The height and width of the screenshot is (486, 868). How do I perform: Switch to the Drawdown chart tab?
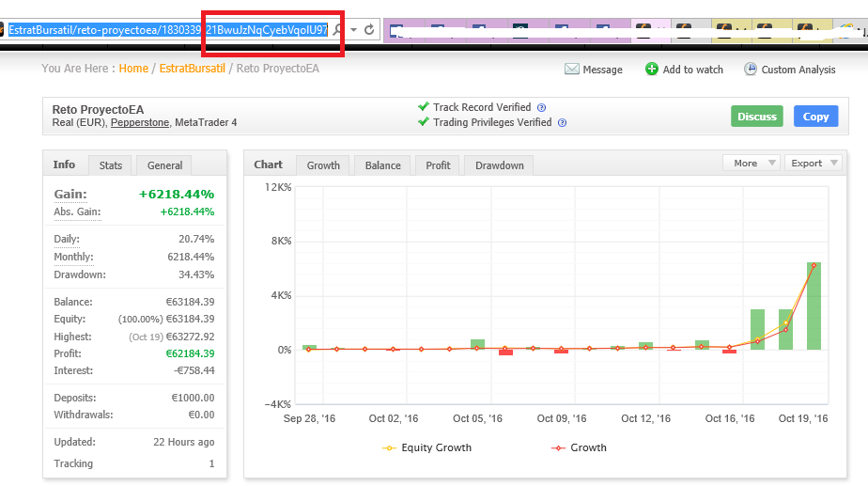(x=499, y=165)
